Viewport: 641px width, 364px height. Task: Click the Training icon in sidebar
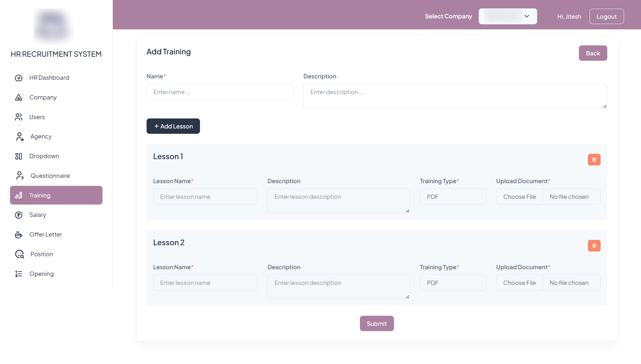pyautogui.click(x=19, y=195)
